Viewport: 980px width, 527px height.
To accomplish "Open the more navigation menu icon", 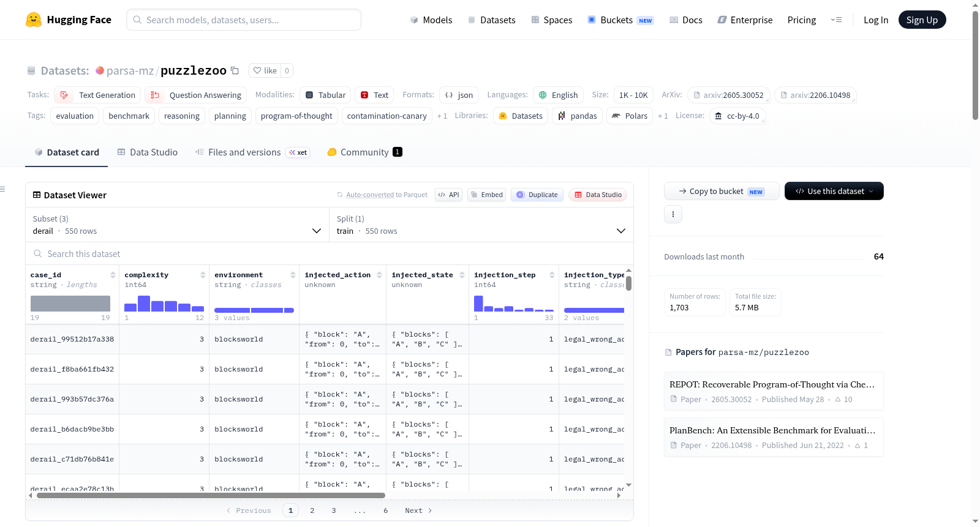I will pyautogui.click(x=836, y=20).
